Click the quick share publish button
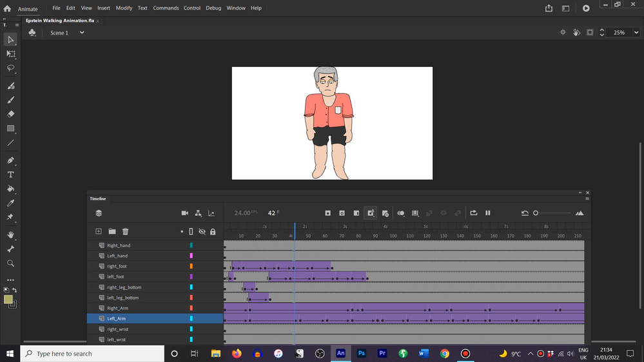 549,8
